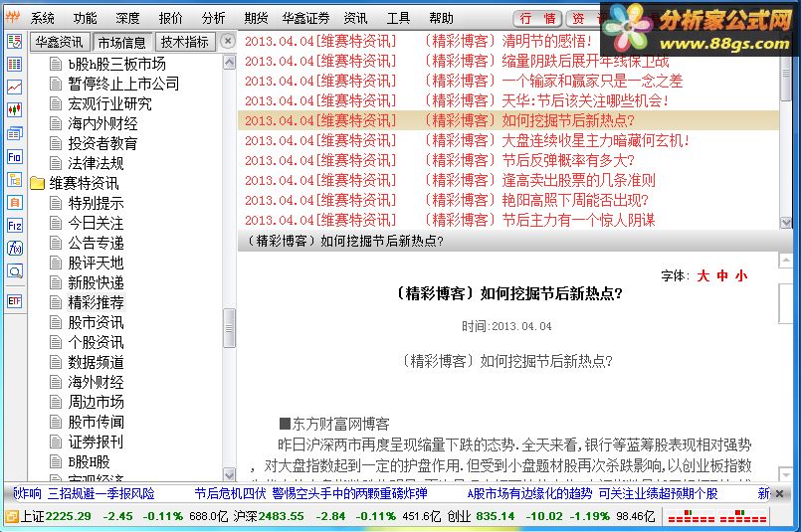Click the F12 trading icon

tap(14, 226)
